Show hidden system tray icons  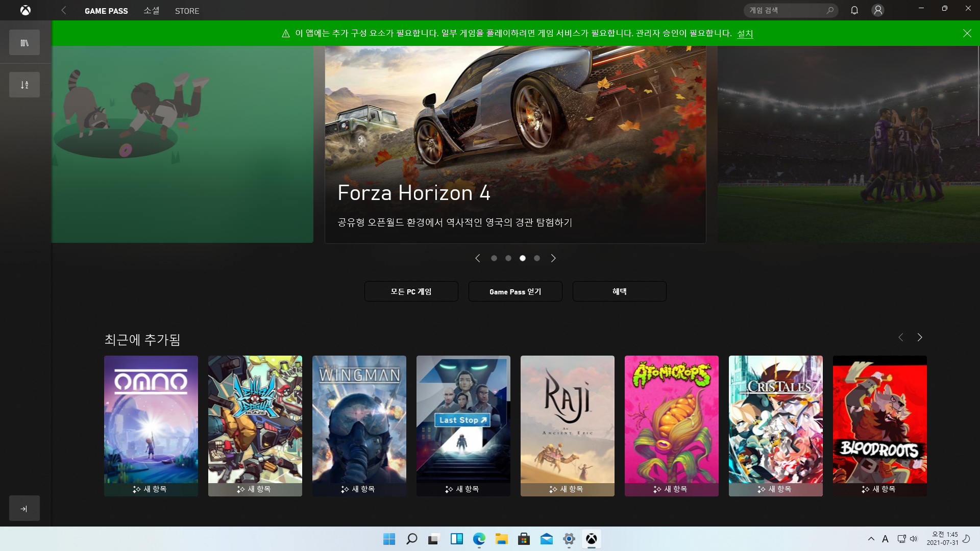click(x=871, y=539)
